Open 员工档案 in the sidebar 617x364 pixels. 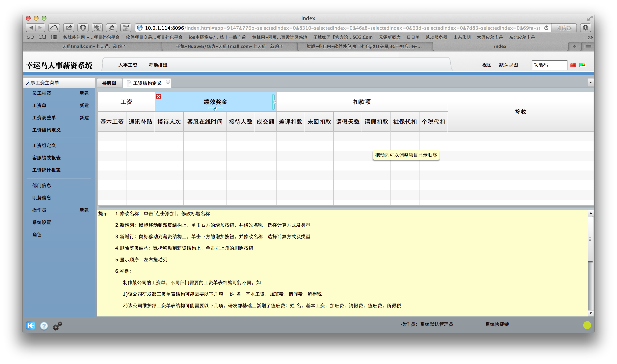(x=41, y=93)
